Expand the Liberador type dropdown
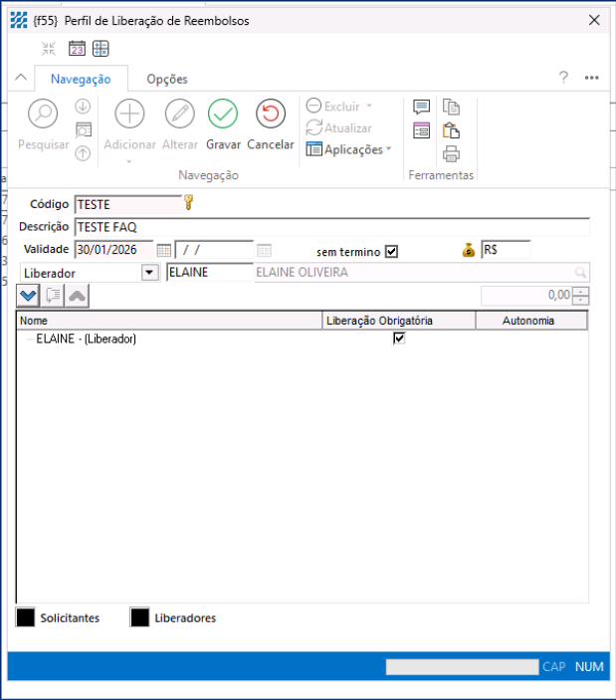The image size is (616, 700). (x=149, y=272)
